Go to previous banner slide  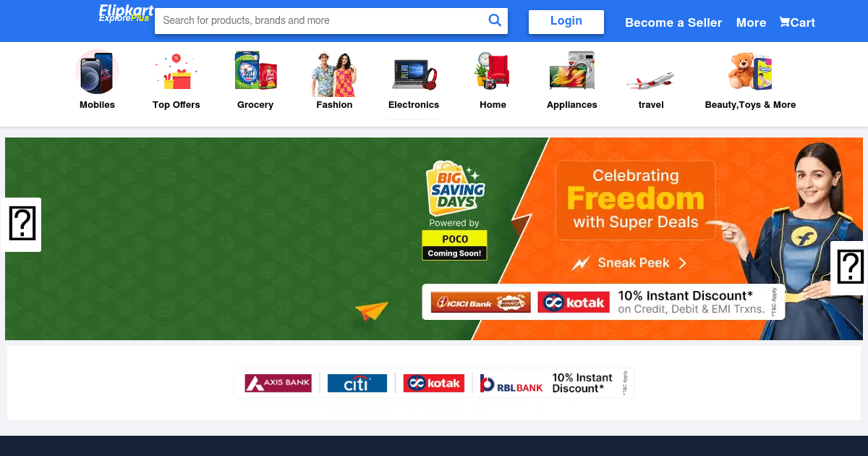tap(22, 224)
